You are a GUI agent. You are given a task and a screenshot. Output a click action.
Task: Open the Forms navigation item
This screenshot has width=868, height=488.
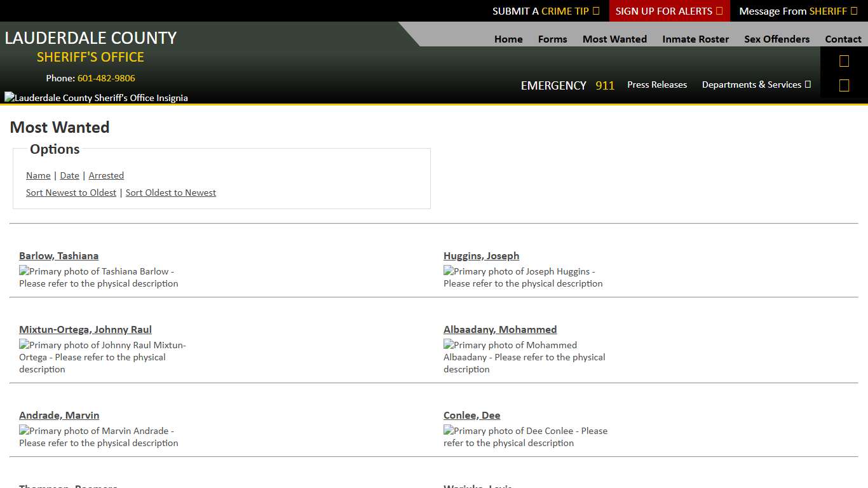tap(552, 39)
